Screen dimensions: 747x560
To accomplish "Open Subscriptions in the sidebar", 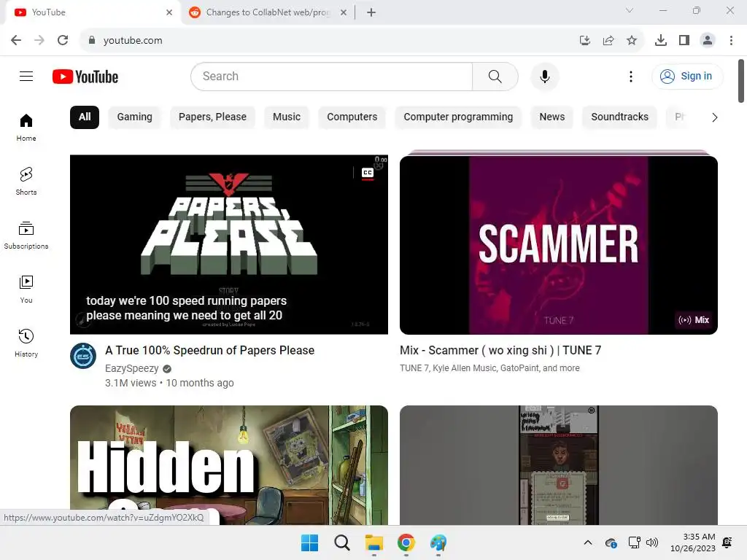I will click(26, 236).
